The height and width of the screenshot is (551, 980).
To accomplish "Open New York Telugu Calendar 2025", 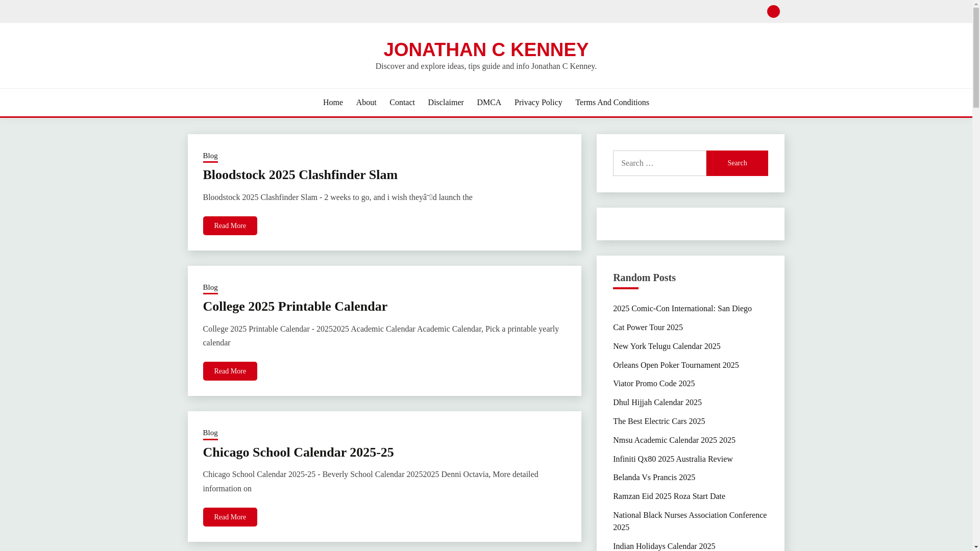I will [x=667, y=346].
